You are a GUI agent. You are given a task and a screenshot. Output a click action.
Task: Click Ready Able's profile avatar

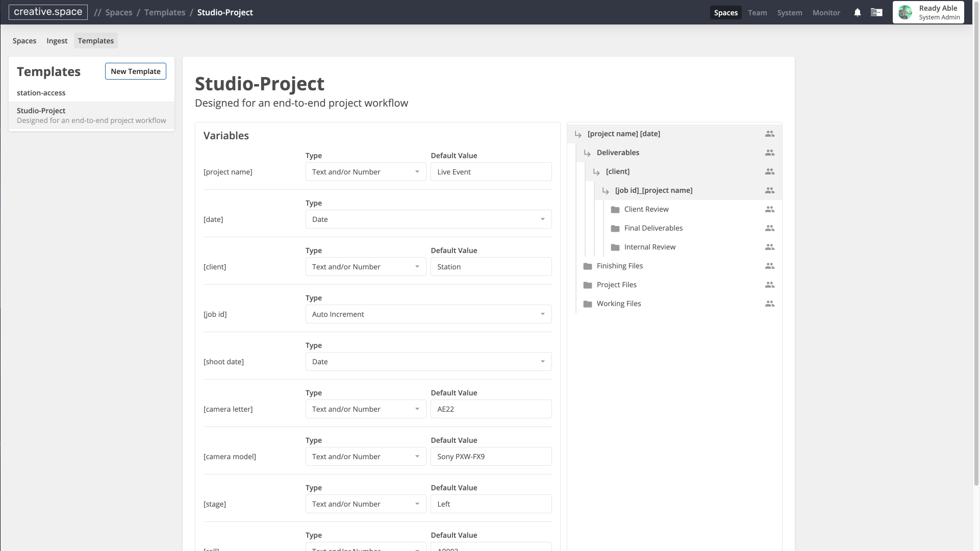(x=905, y=12)
